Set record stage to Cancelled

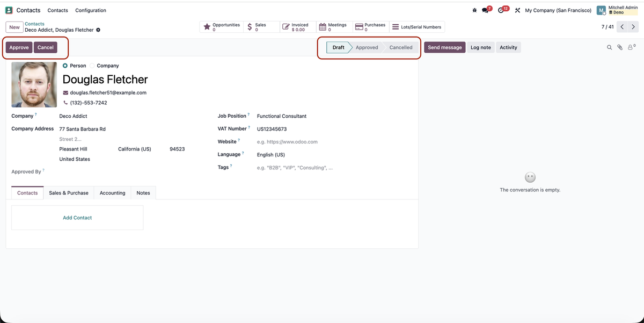pyautogui.click(x=400, y=47)
